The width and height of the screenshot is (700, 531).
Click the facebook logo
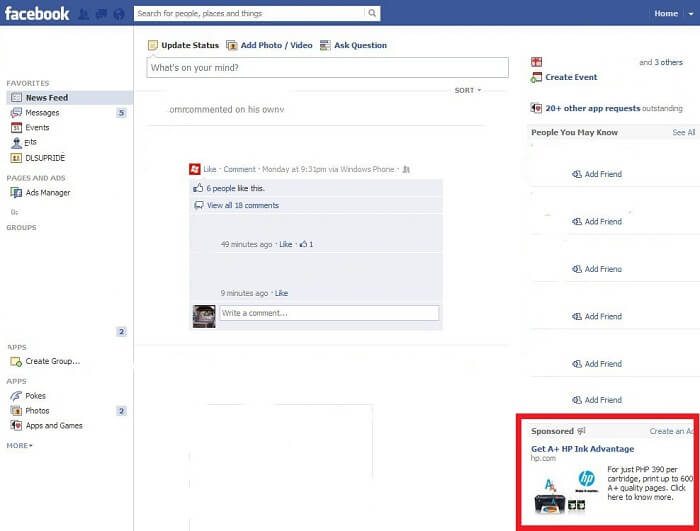37,13
